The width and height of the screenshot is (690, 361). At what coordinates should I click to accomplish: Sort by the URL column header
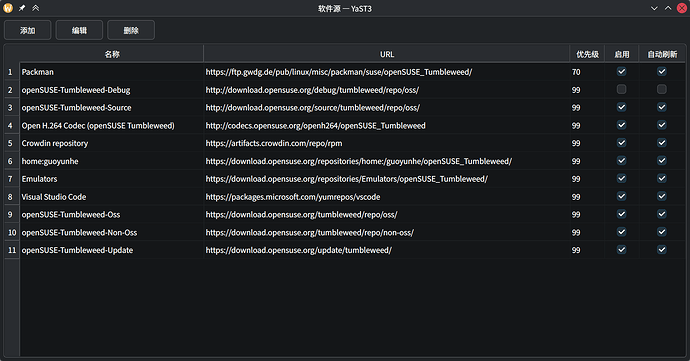point(387,54)
